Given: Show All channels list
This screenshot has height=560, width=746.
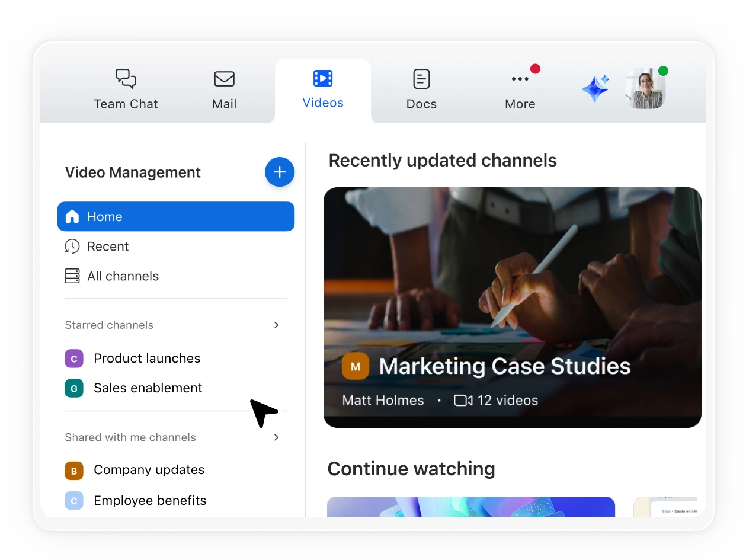Looking at the screenshot, I should [123, 276].
